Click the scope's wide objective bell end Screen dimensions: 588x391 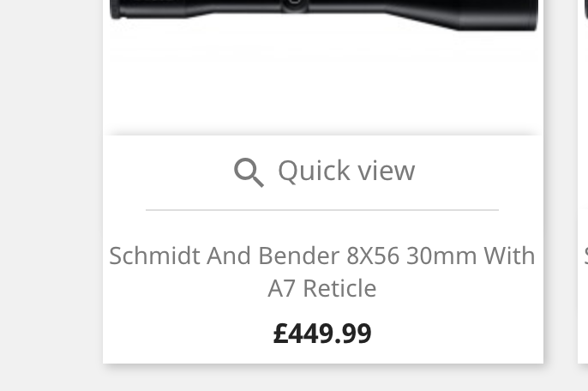coord(499,15)
